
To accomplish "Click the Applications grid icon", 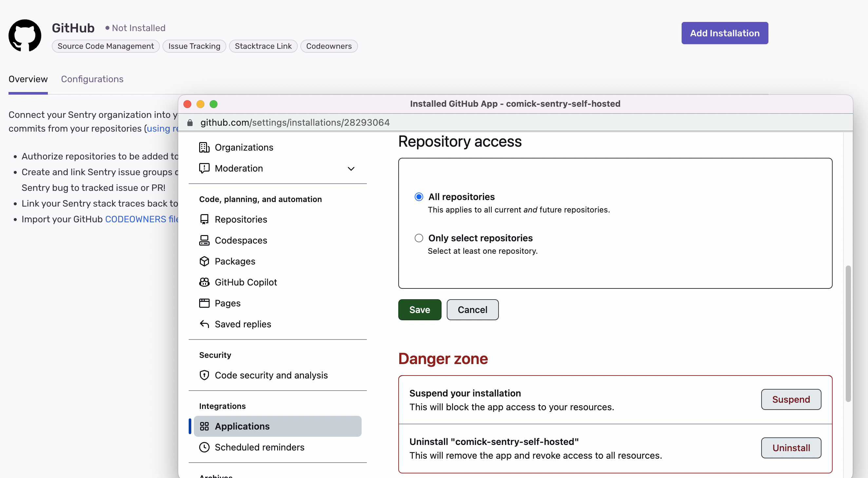I will [204, 426].
